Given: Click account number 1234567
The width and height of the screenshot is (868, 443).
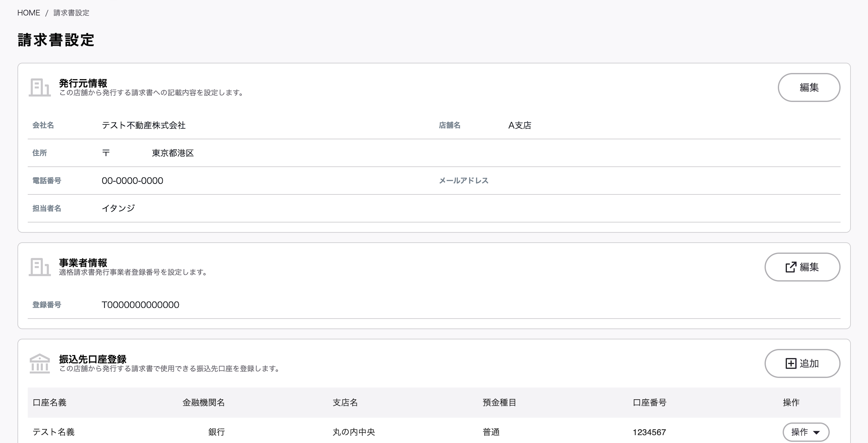Looking at the screenshot, I should [x=649, y=432].
